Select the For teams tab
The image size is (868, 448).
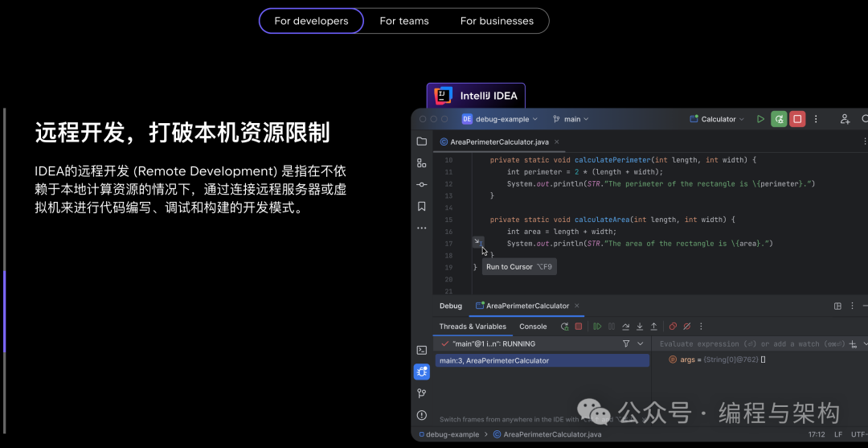tap(404, 21)
